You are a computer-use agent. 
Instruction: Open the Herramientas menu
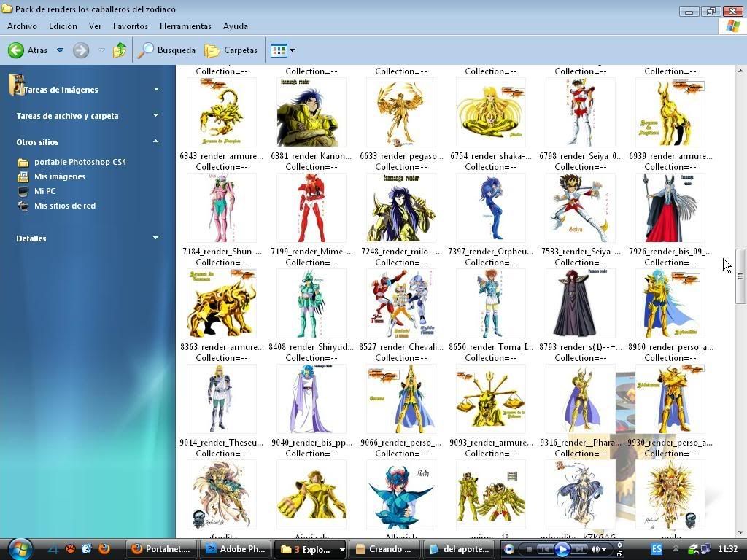pyautogui.click(x=185, y=26)
